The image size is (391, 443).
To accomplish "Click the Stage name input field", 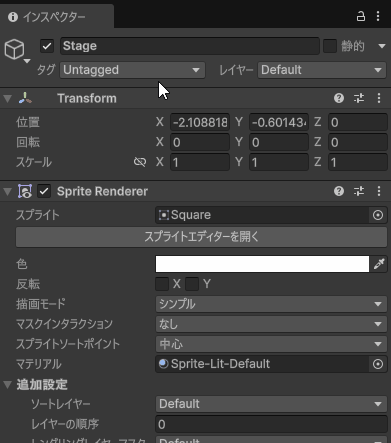I will [190, 46].
